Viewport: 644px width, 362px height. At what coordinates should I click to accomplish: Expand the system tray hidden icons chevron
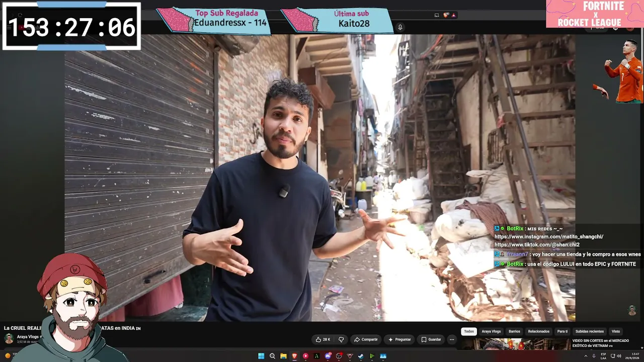click(x=586, y=356)
